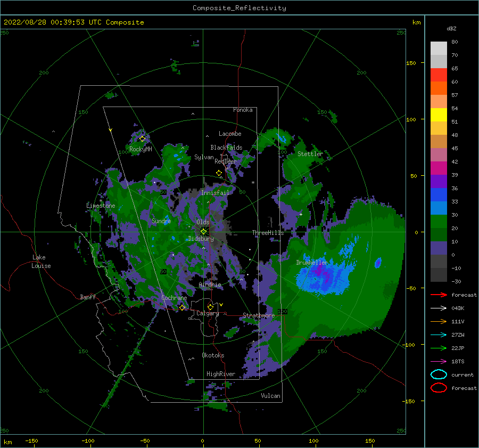479x448 pixels.
Task: Click the Vulcan city label
Action: (x=271, y=396)
